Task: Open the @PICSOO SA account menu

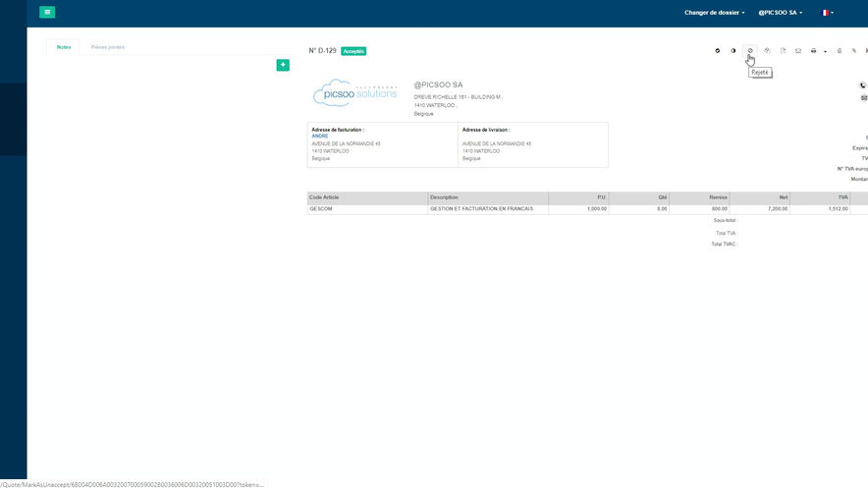Action: point(780,12)
